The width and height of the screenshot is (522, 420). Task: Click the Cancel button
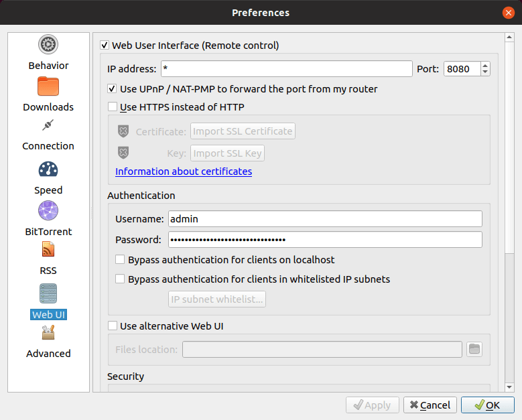pyautogui.click(x=430, y=405)
